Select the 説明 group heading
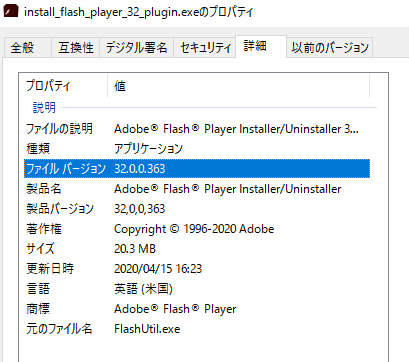The height and width of the screenshot is (362, 409). (x=44, y=108)
